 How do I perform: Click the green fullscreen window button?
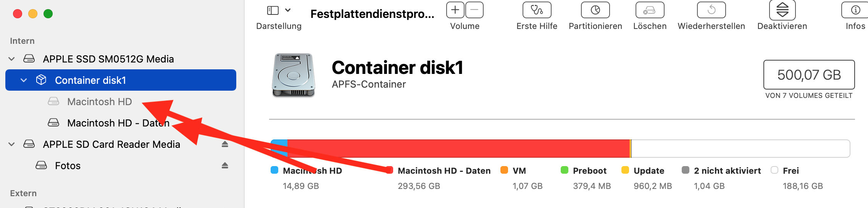[48, 14]
